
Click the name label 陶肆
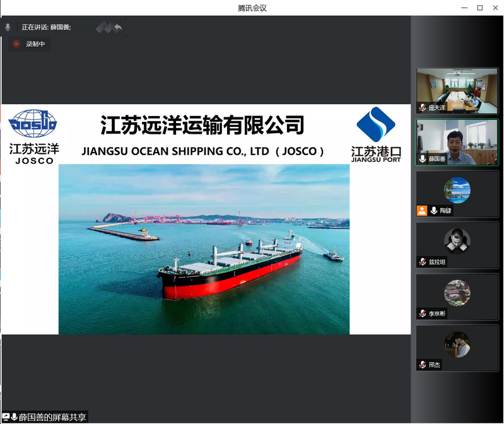click(x=445, y=211)
